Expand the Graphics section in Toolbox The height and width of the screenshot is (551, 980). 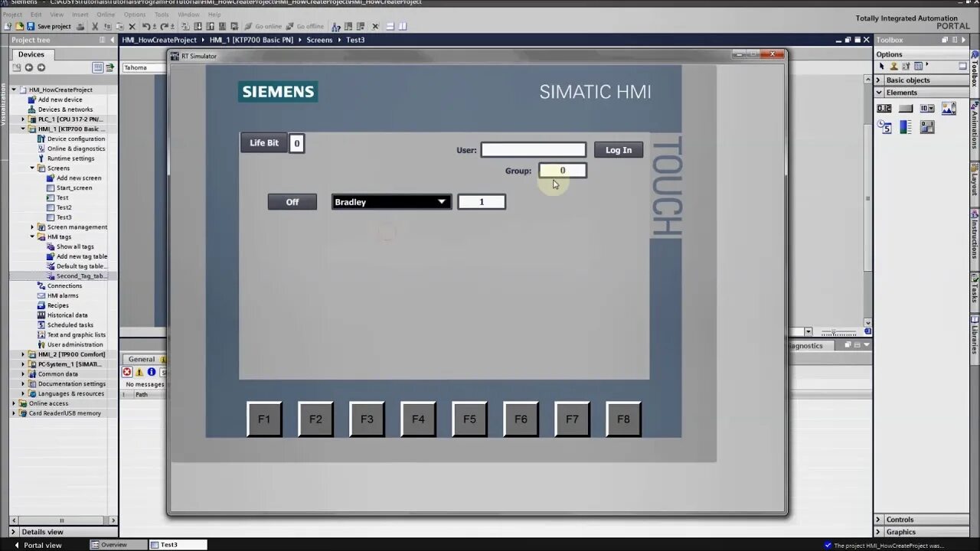pyautogui.click(x=879, y=532)
